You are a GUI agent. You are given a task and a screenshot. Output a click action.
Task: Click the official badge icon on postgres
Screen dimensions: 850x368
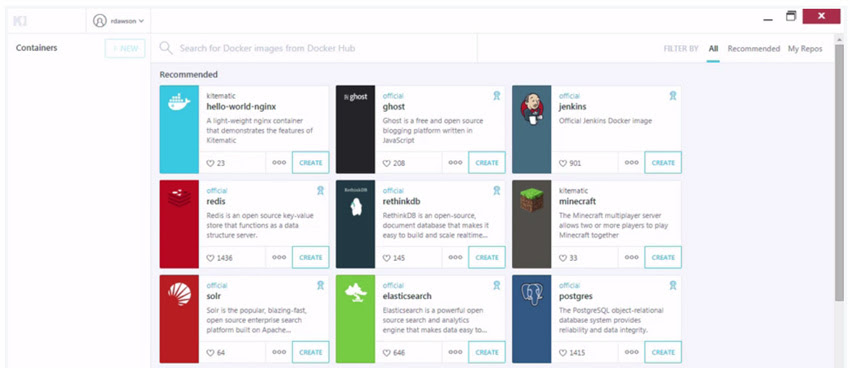tap(673, 286)
